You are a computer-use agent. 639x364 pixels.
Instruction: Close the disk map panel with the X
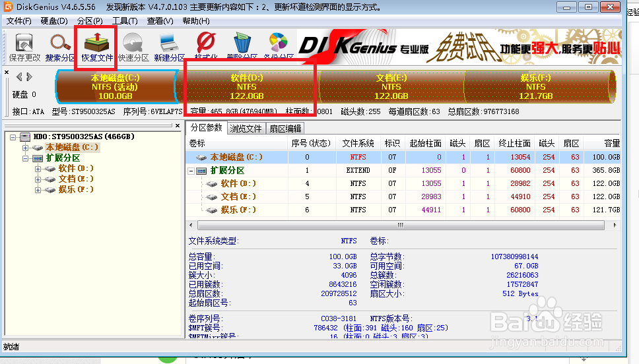(x=7, y=72)
